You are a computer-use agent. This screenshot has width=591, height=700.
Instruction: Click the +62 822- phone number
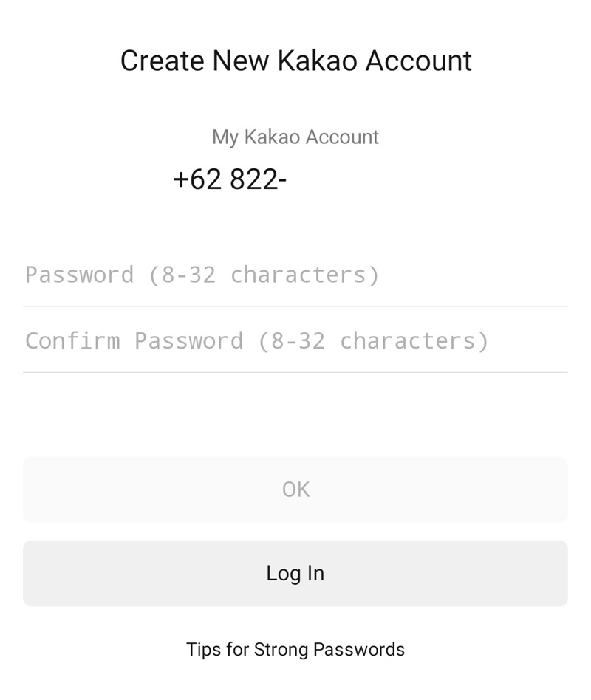(x=230, y=179)
